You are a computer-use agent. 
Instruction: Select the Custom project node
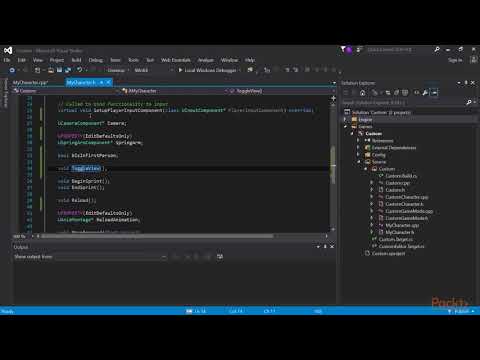(x=373, y=134)
